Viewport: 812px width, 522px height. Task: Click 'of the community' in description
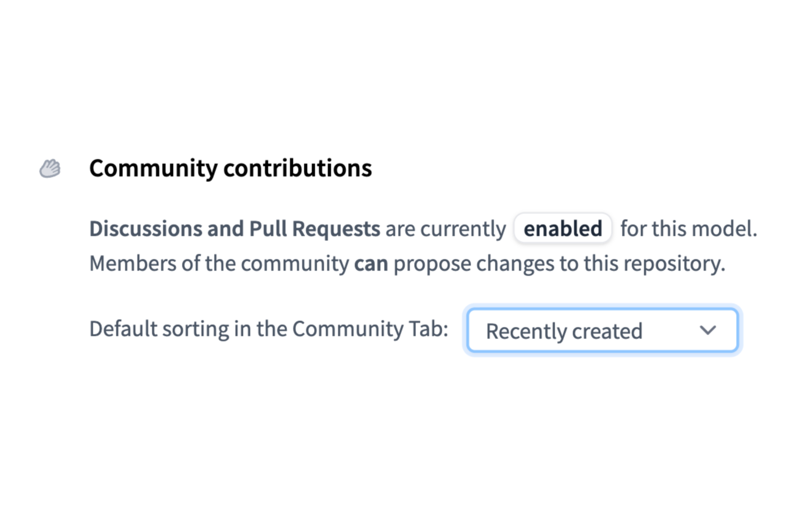pyautogui.click(x=265, y=264)
